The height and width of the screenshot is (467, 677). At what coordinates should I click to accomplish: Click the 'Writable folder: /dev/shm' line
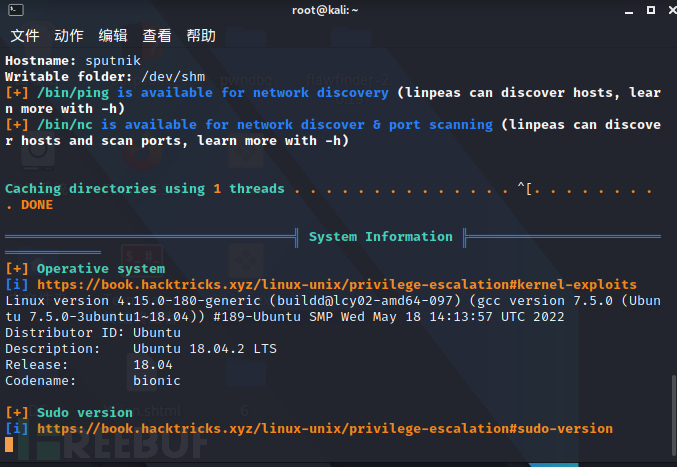[105, 76]
